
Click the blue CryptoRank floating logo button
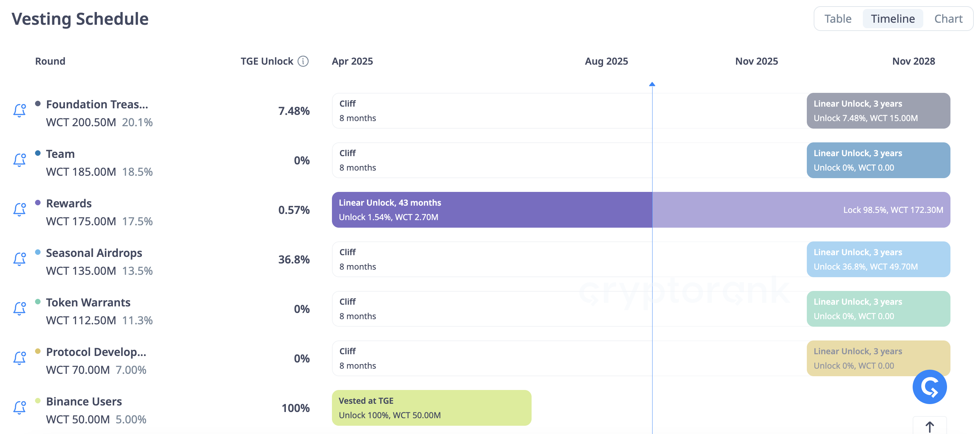click(929, 387)
